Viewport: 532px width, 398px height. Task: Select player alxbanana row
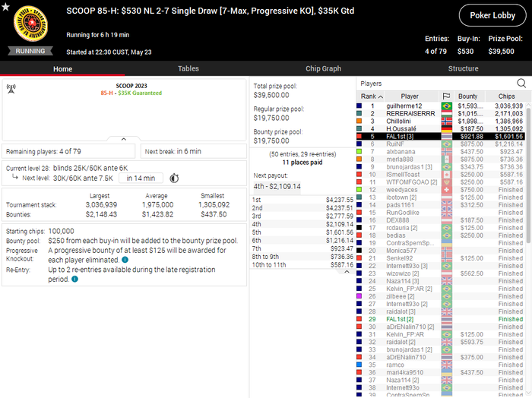coord(440,152)
